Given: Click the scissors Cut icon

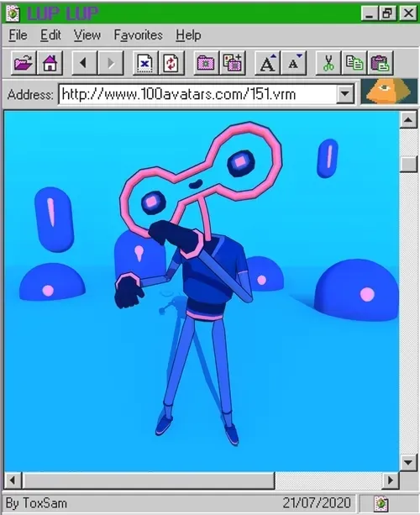Looking at the screenshot, I should click(328, 63).
